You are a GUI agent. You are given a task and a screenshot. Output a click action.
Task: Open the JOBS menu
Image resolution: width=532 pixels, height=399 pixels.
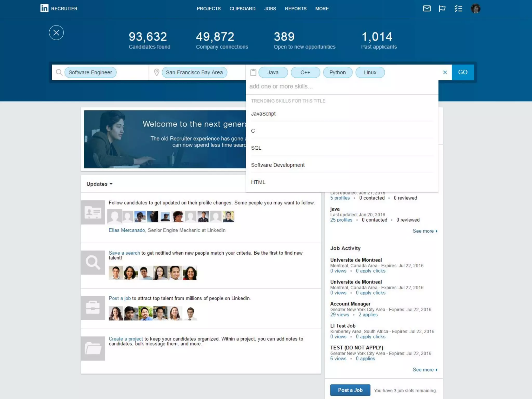click(x=270, y=9)
